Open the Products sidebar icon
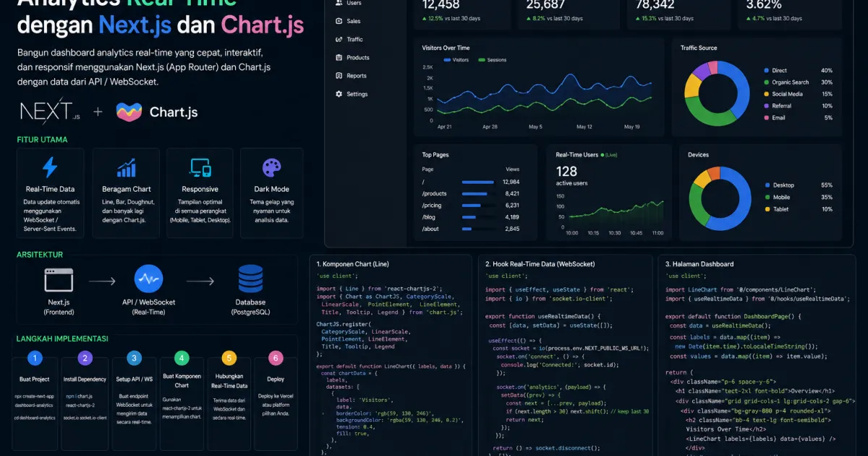This screenshot has height=456, width=868. click(x=339, y=57)
